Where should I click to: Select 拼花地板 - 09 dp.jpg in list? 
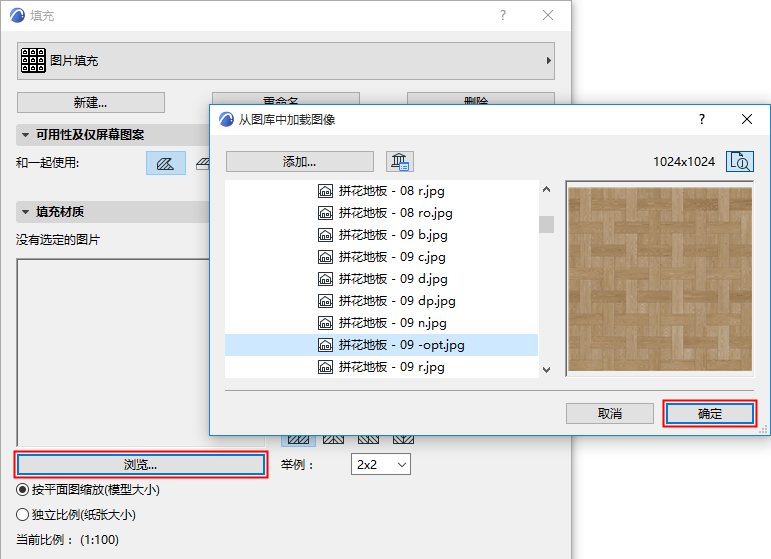tap(382, 301)
